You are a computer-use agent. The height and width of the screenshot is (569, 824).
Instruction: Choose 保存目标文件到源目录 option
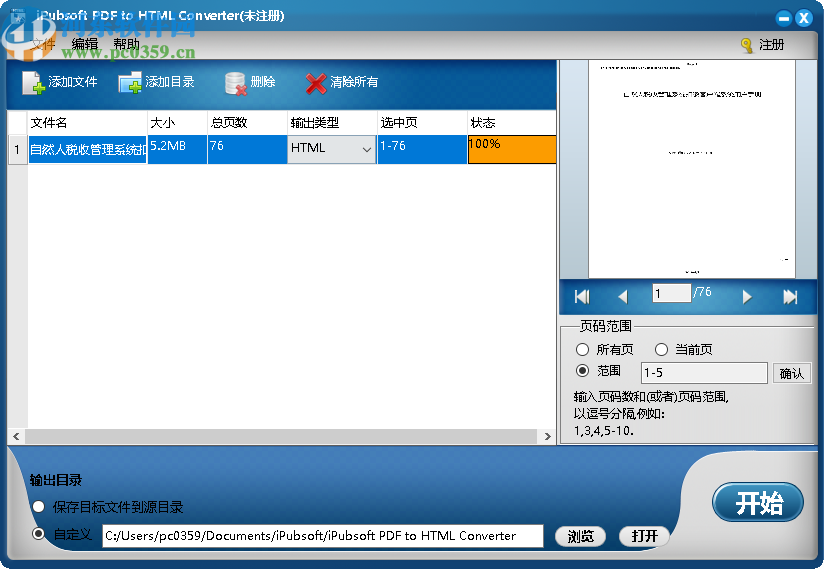pyautogui.click(x=38, y=507)
